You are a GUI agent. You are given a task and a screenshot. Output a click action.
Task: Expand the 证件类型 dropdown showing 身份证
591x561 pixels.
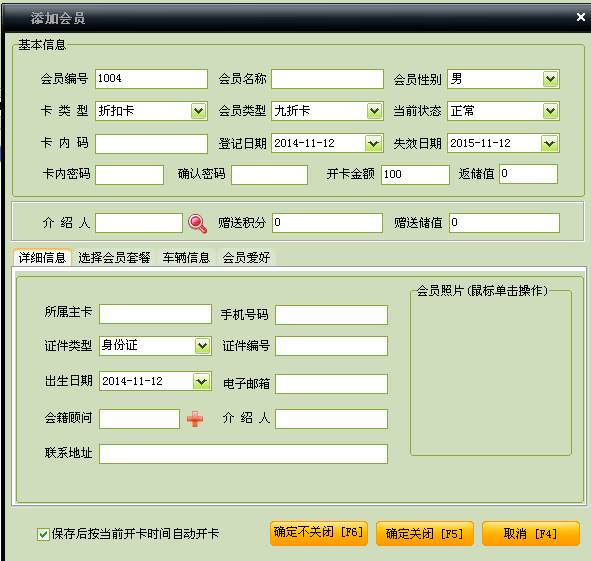coord(202,346)
